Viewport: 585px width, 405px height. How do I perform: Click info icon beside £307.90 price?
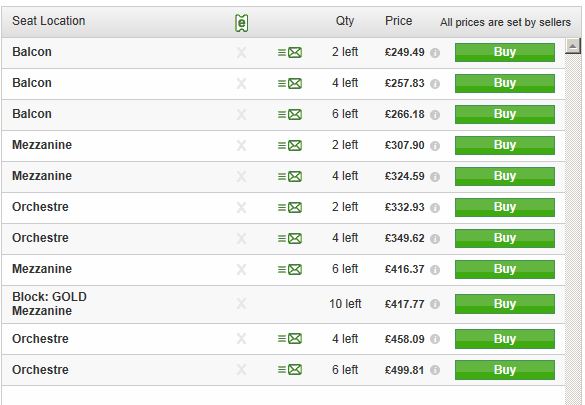[x=435, y=146]
